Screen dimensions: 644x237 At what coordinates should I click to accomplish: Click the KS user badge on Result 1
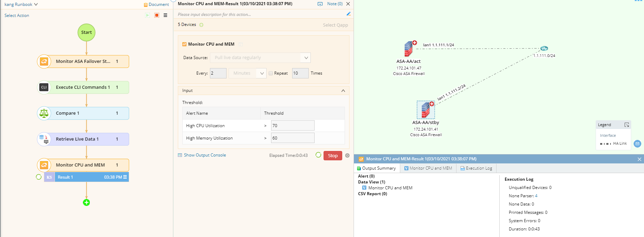click(x=49, y=177)
